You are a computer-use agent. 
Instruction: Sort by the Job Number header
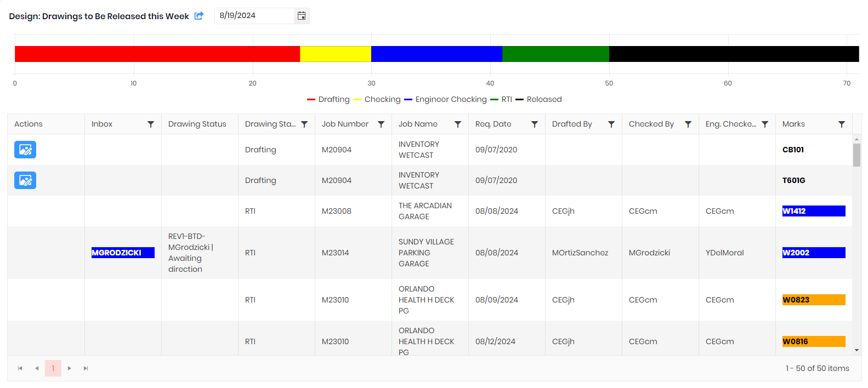click(345, 124)
